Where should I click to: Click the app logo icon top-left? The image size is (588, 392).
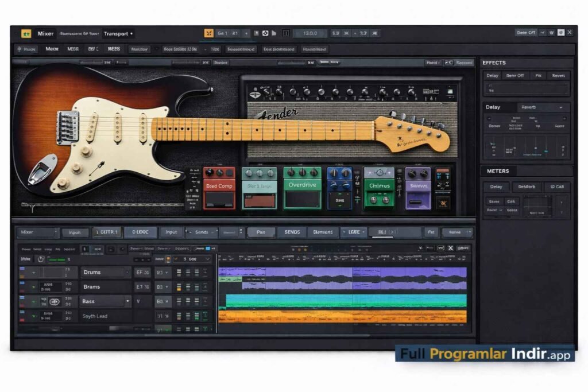27,33
